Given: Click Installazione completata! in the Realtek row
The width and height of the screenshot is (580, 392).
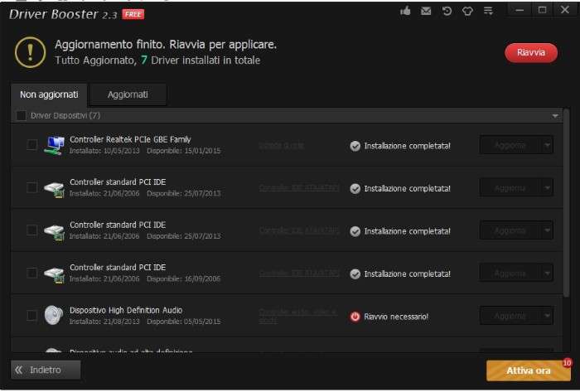Looking at the screenshot, I should [408, 146].
